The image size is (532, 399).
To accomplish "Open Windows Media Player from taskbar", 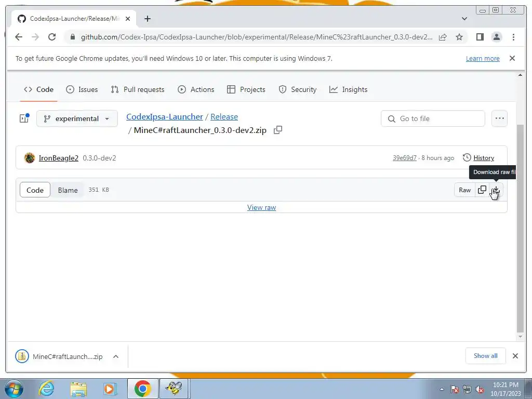I will tap(110, 389).
